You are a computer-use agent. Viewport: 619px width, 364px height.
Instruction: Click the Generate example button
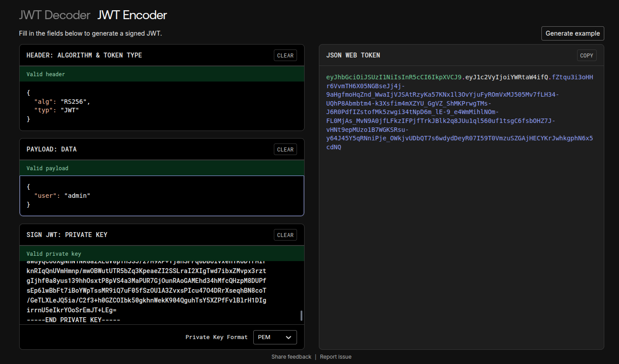pos(573,33)
